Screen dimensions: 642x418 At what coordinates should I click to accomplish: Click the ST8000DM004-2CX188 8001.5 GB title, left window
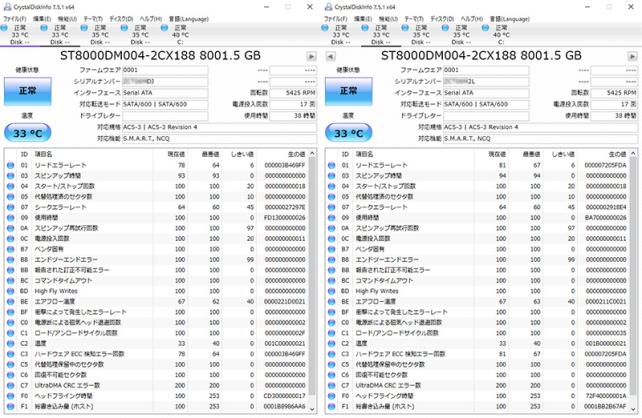pos(160,56)
